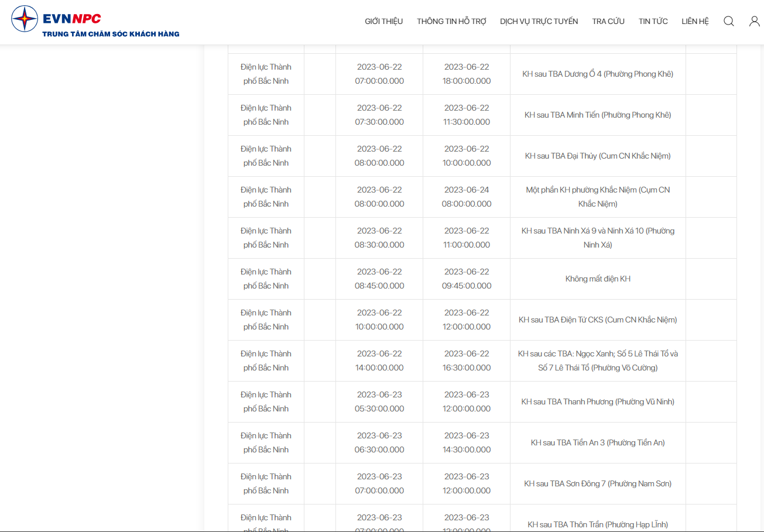
Task: Open the GIỚI THIỆU menu
Action: (x=384, y=21)
